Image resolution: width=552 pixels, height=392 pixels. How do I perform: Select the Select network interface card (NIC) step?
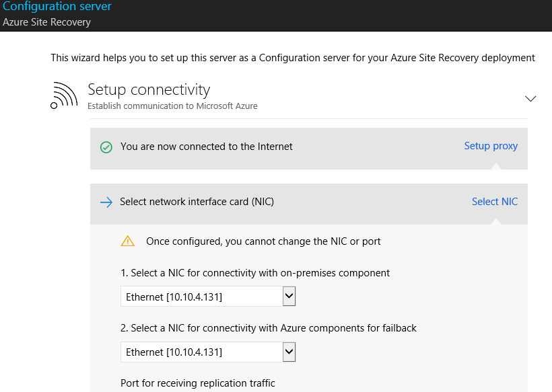click(x=309, y=204)
